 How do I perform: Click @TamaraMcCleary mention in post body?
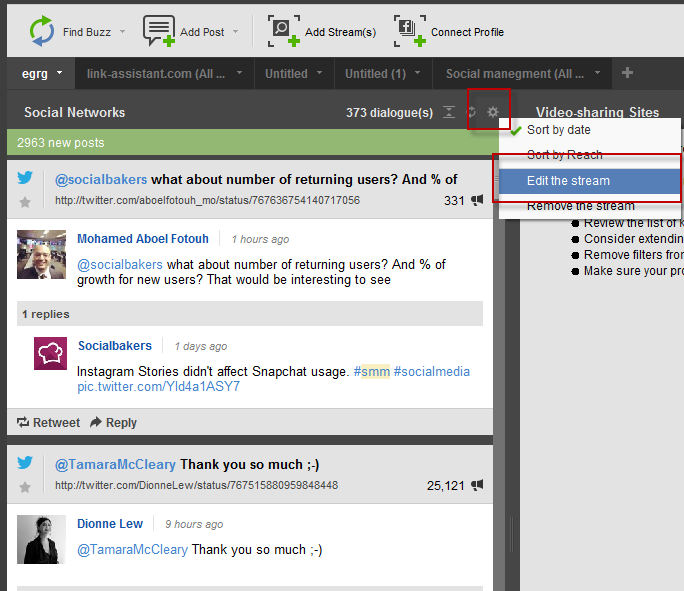(132, 549)
